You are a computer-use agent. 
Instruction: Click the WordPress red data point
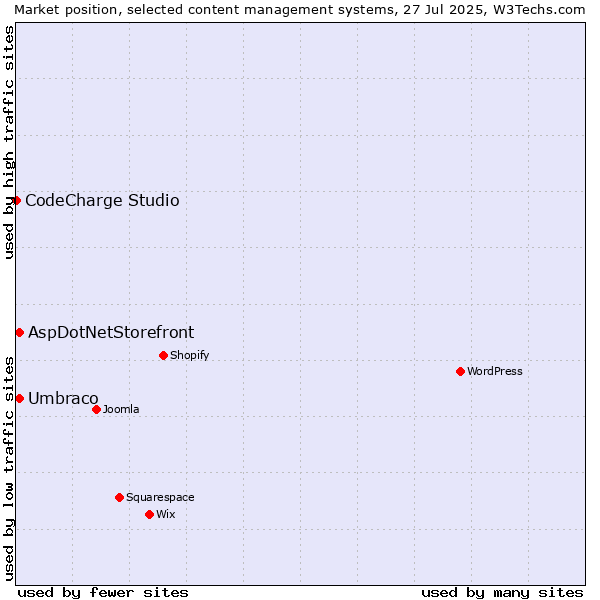coord(460,371)
